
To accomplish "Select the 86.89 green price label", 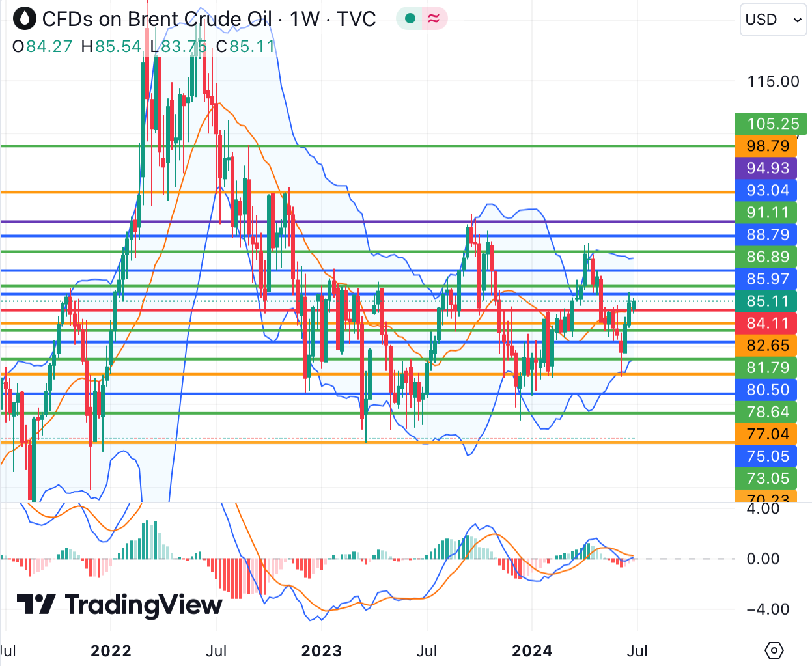I will (766, 257).
